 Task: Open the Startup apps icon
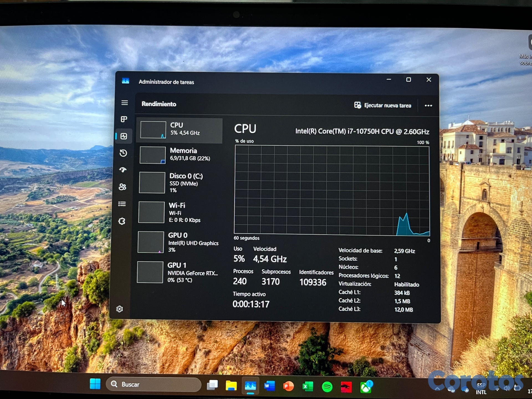click(123, 170)
